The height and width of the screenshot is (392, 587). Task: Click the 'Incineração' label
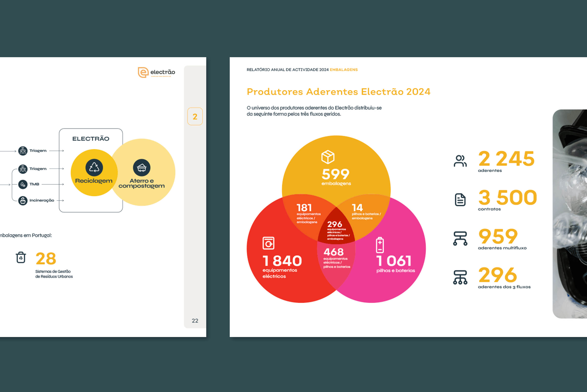(x=42, y=200)
